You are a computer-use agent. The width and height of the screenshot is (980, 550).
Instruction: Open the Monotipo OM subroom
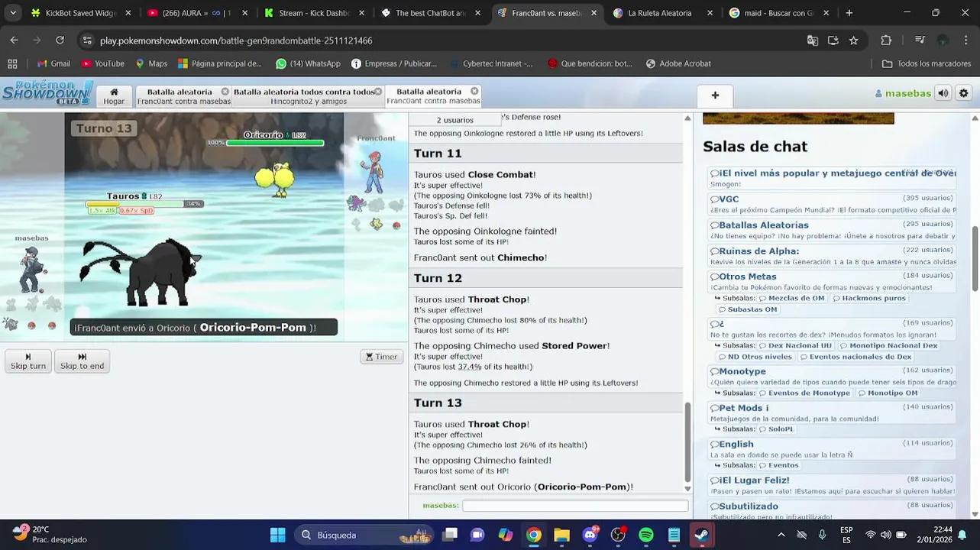888,393
